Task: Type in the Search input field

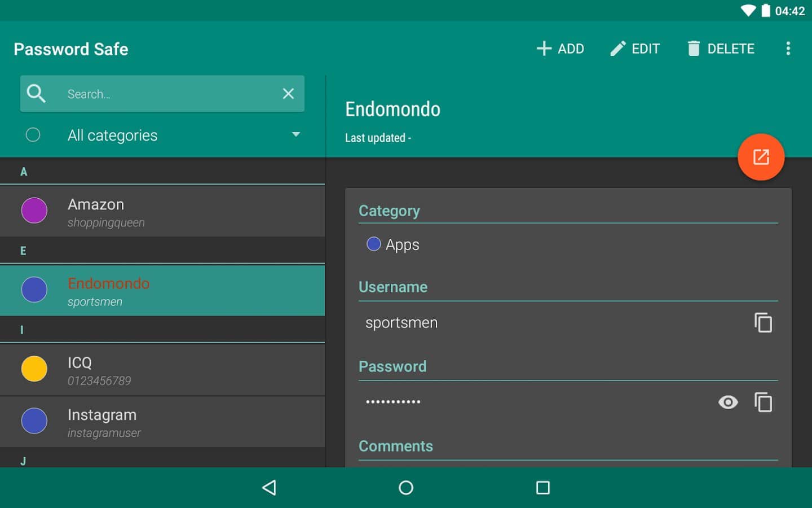Action: [169, 94]
